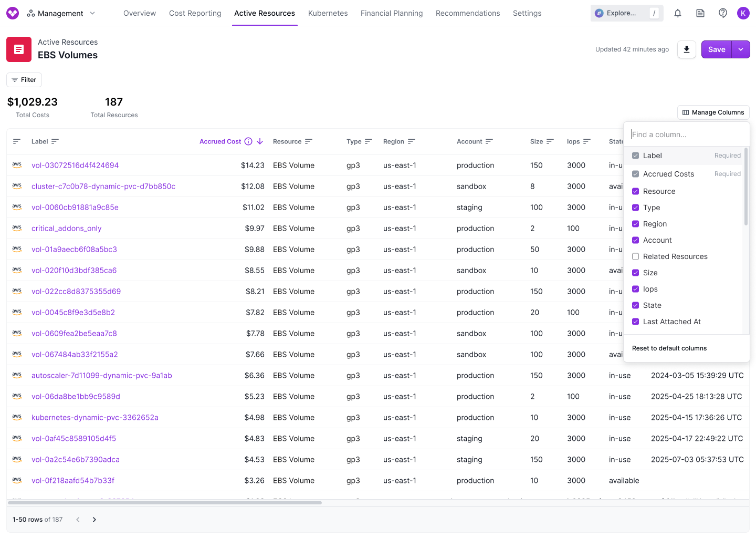The image size is (756, 538).
Task: Click the Accrued Cost info icon
Action: [248, 141]
